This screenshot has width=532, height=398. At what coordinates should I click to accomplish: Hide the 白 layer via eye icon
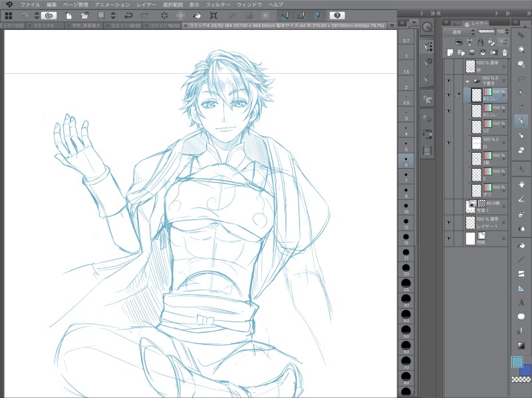point(449,143)
